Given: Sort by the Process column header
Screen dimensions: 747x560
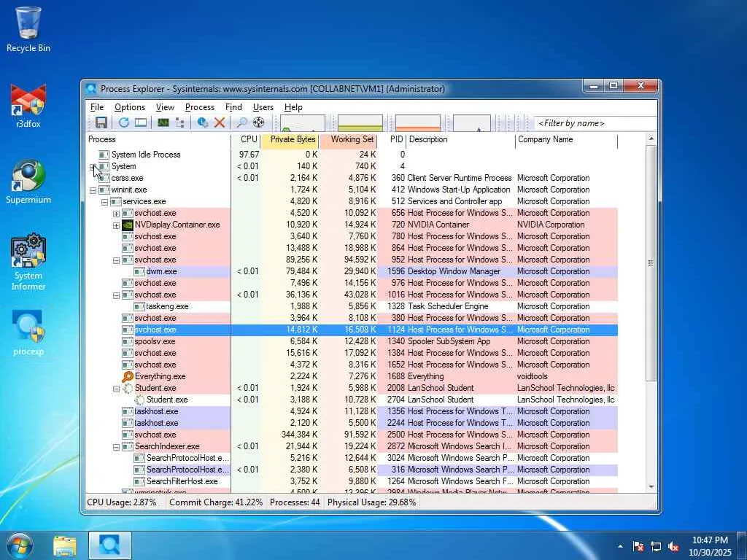Looking at the screenshot, I should (158, 139).
